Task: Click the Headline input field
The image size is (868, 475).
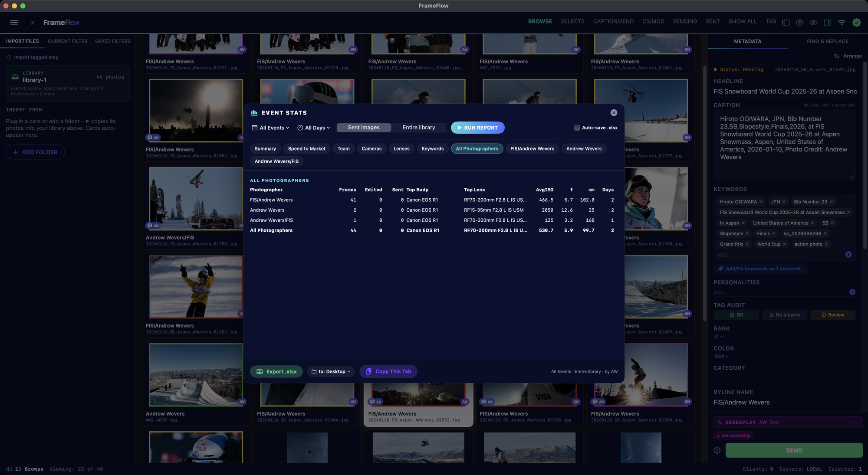Action: 785,92
